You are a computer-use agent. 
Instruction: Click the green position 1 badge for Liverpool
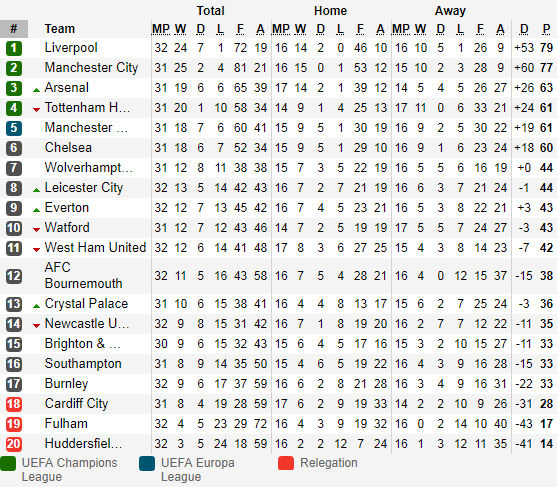pyautogui.click(x=14, y=48)
